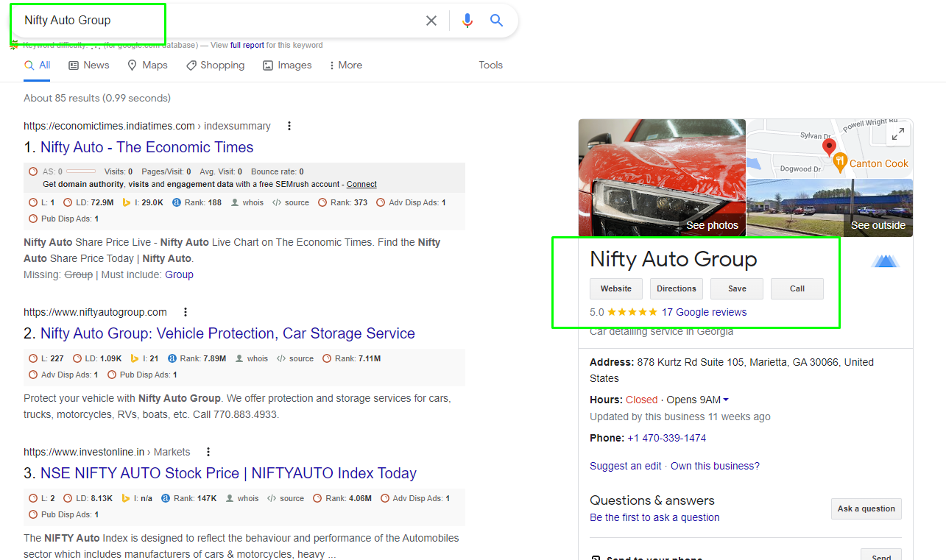The height and width of the screenshot is (560, 946).
Task: Click Adv Disp Ads metric of Economic Times result
Action: (411, 202)
